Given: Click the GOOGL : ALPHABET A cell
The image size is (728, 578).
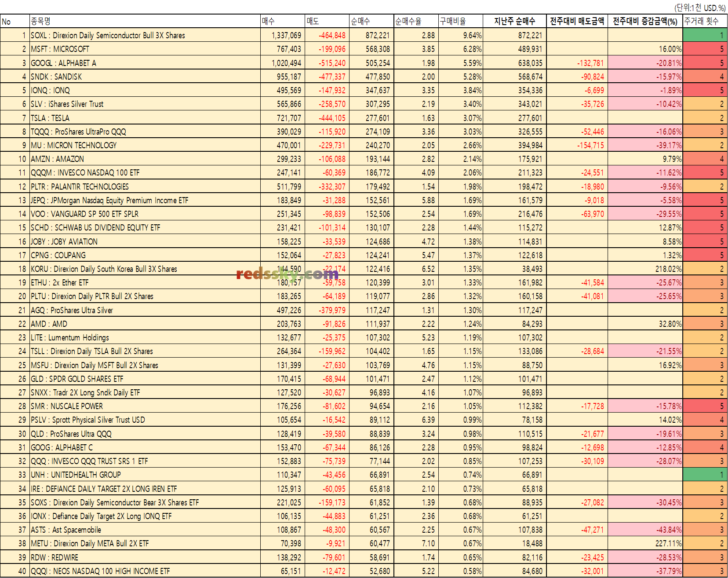Looking at the screenshot, I should pos(145,63).
